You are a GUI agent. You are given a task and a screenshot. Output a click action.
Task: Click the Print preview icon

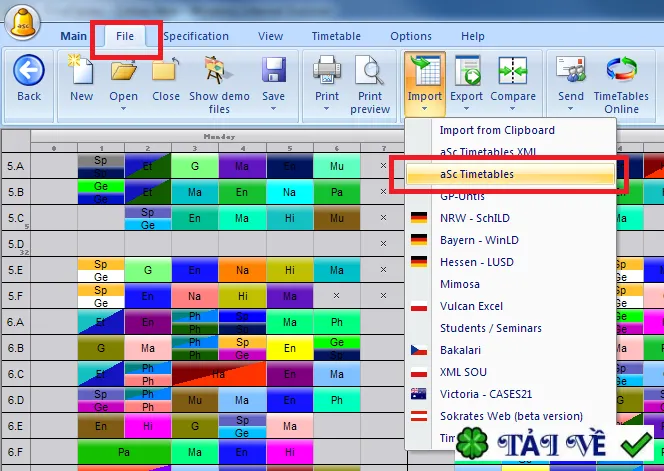[x=369, y=70]
